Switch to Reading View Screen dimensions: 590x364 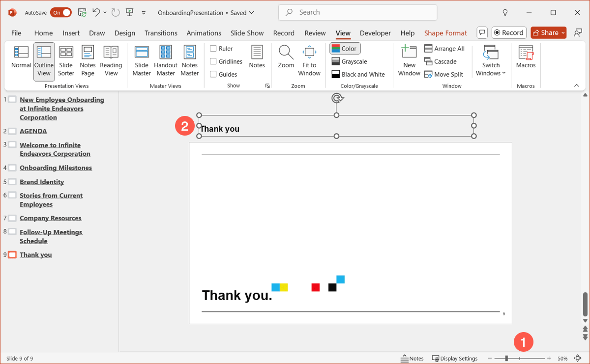coord(111,61)
